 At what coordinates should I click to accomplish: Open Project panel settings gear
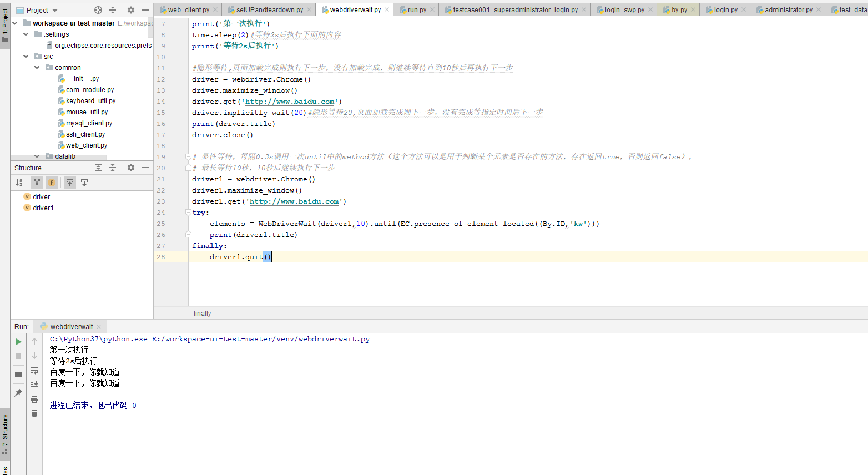coord(131,10)
